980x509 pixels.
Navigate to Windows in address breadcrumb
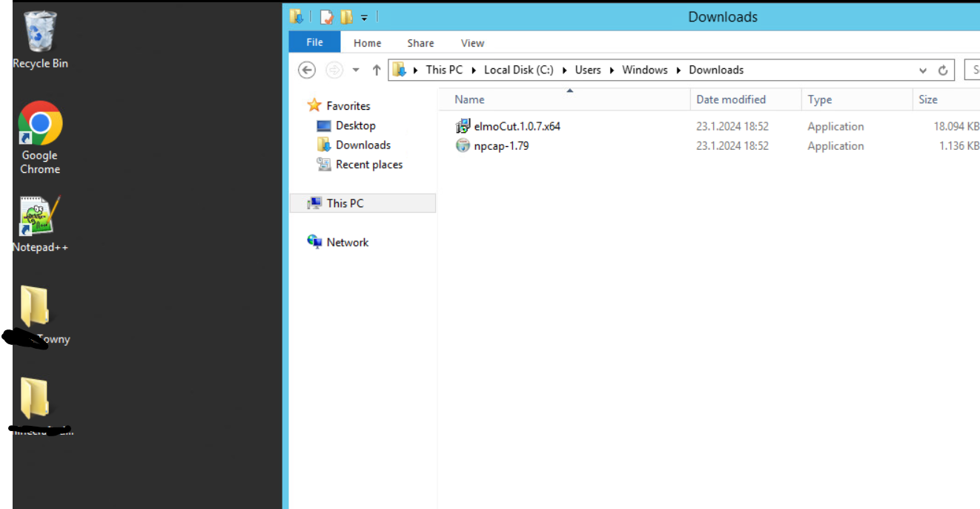click(645, 70)
